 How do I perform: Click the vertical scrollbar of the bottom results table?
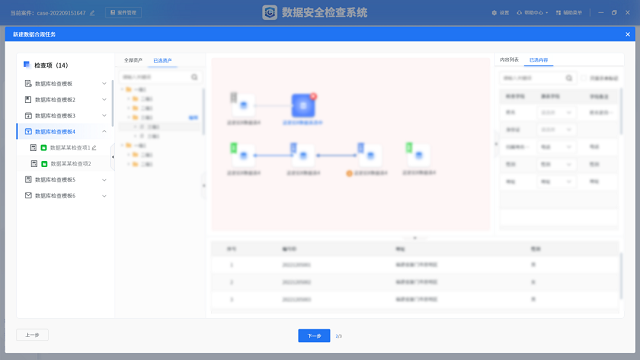pyautogui.click(x=621, y=276)
